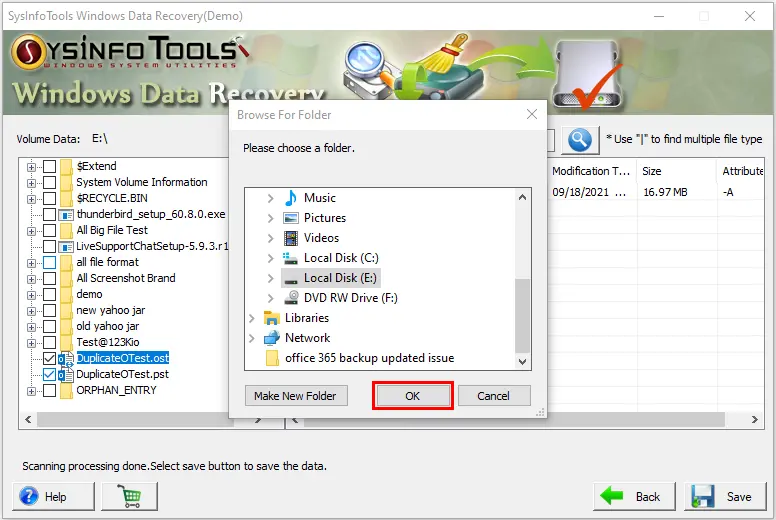Select the Local Disk (E:) drive icon
Screen dimensions: 776x520
[291, 278]
